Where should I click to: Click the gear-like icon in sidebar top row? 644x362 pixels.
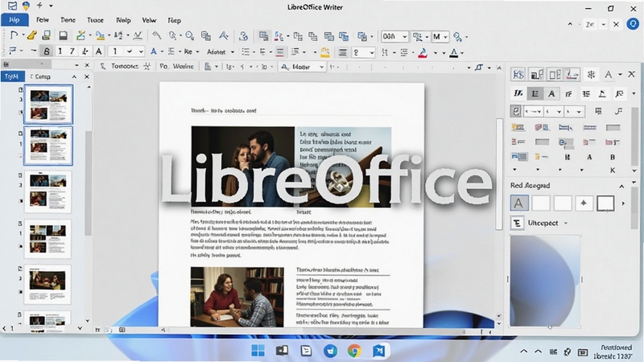[591, 74]
